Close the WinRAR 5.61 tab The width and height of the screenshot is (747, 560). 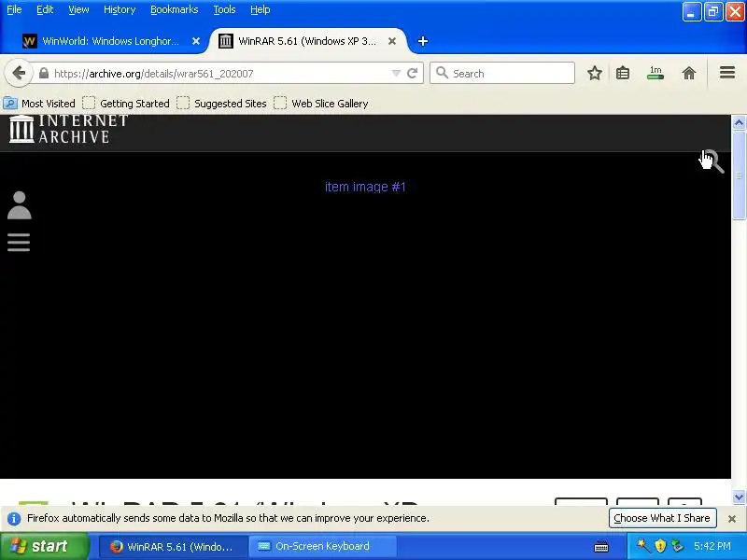392,41
